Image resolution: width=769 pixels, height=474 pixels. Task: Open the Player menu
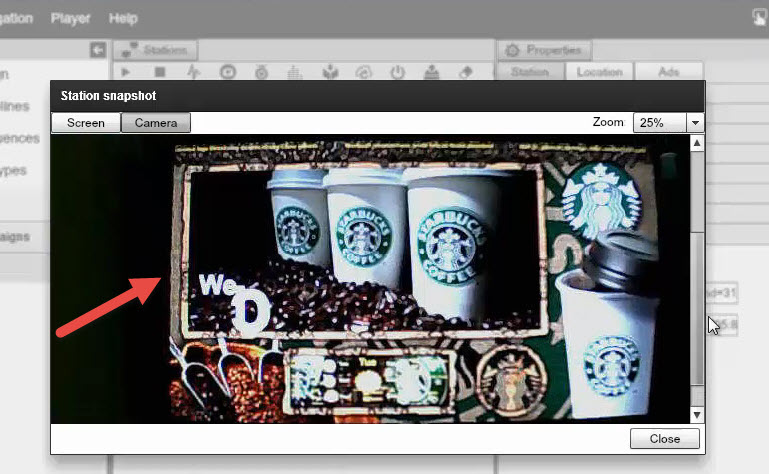(x=70, y=19)
